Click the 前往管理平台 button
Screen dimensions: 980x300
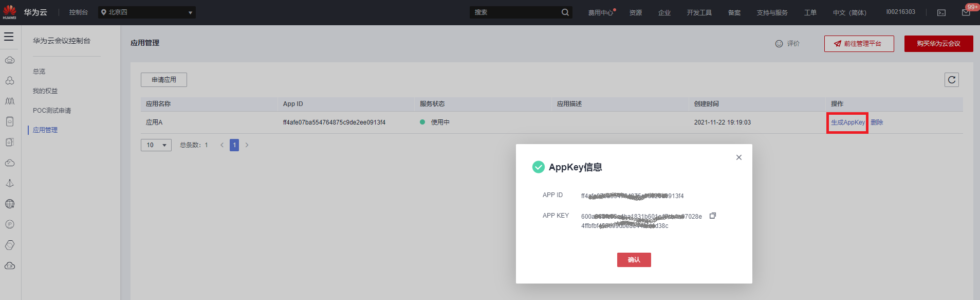click(859, 44)
